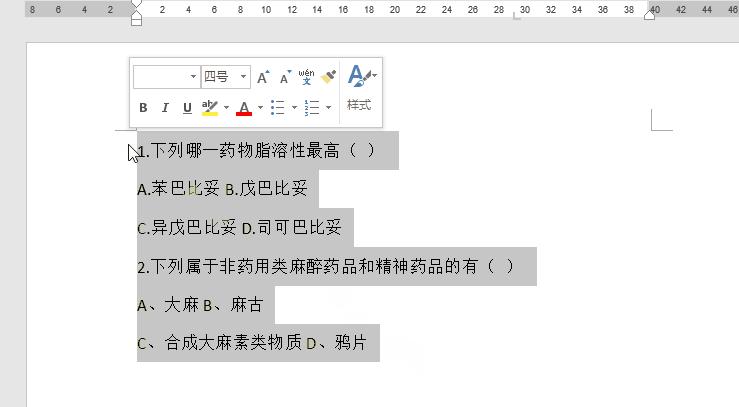
Task: Click the option text 'B、麻古'
Action: click(x=233, y=305)
